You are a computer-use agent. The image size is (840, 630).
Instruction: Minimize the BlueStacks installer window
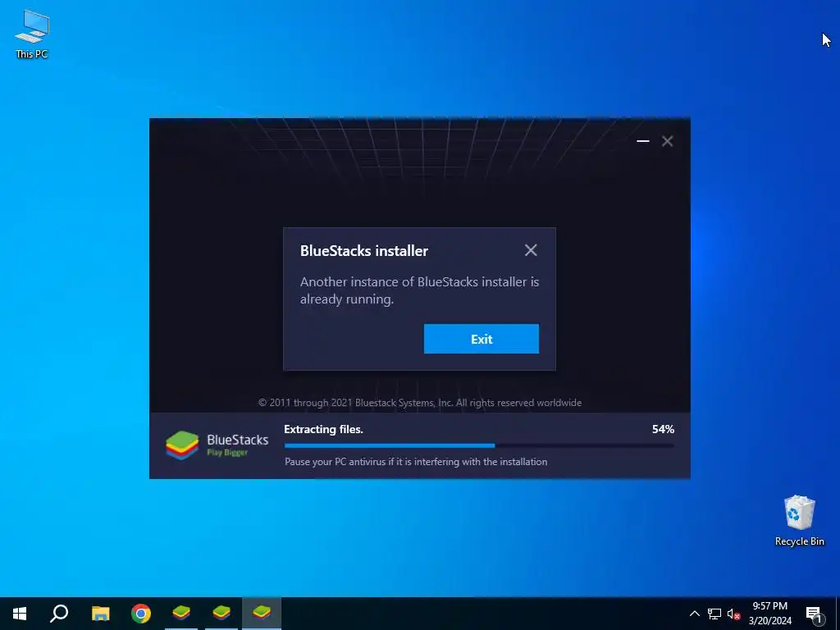643,141
